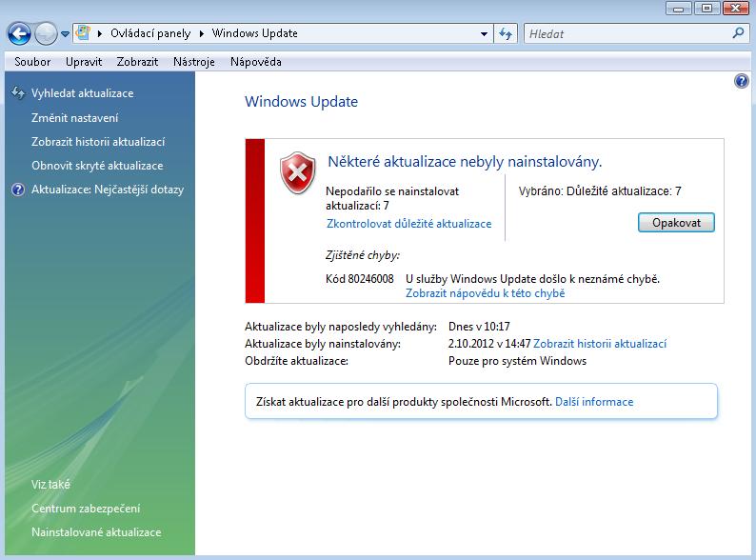This screenshot has height=560, width=756.
Task: Select Vyhledat aktualizace in the sidebar
Action: pyautogui.click(x=82, y=93)
